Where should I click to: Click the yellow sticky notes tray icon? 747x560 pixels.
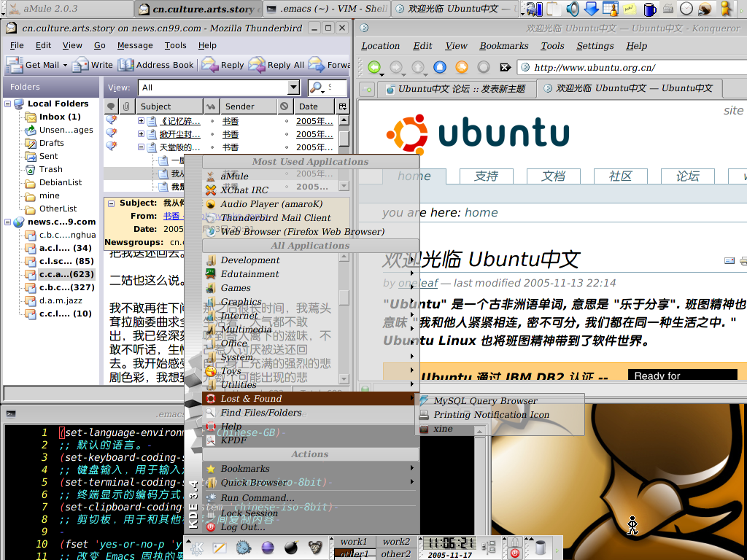(630, 9)
